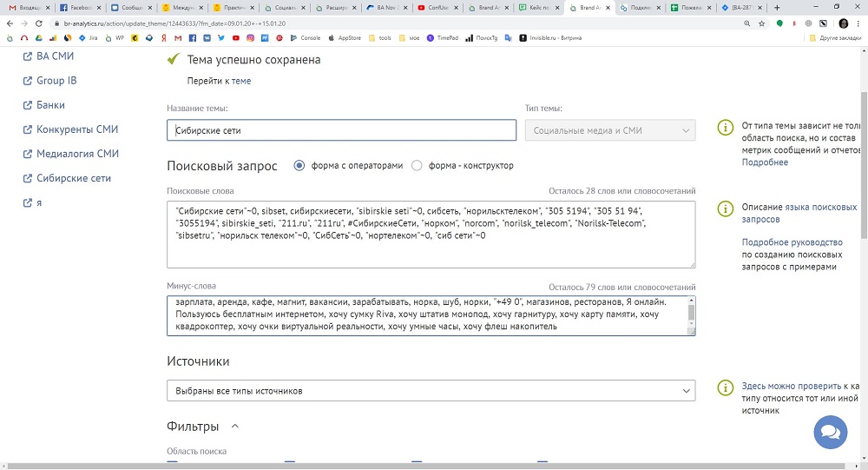Click in 'Название темы' input field
Viewport: 868px width, 470px height.
[x=341, y=130]
